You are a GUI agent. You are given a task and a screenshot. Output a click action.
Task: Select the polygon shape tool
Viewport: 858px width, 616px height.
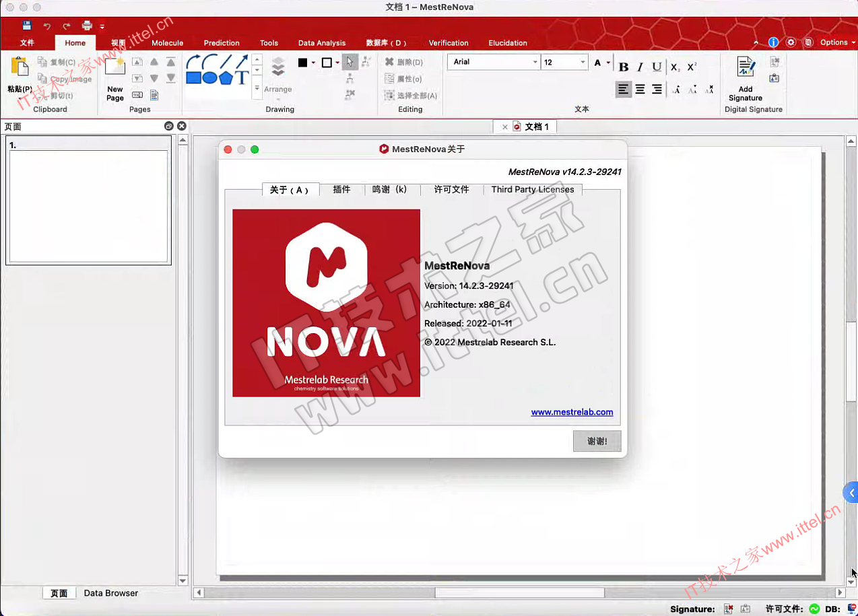click(226, 77)
